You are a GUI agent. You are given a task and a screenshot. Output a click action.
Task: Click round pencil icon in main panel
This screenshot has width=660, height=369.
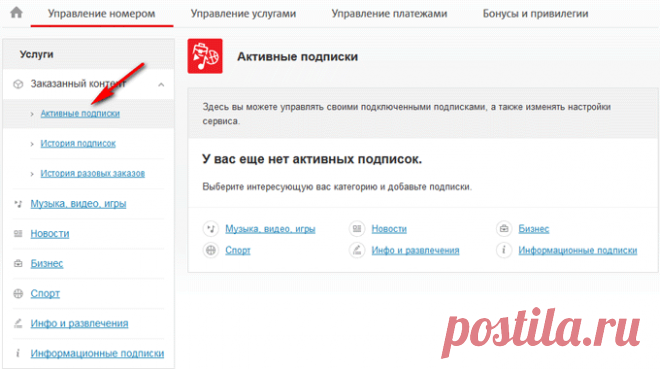[x=357, y=250]
